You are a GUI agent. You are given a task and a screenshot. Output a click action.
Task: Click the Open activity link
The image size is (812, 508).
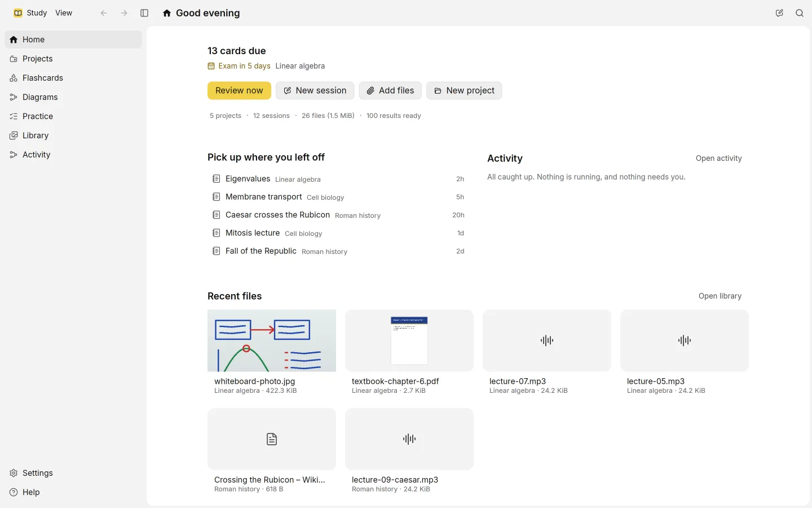(718, 159)
